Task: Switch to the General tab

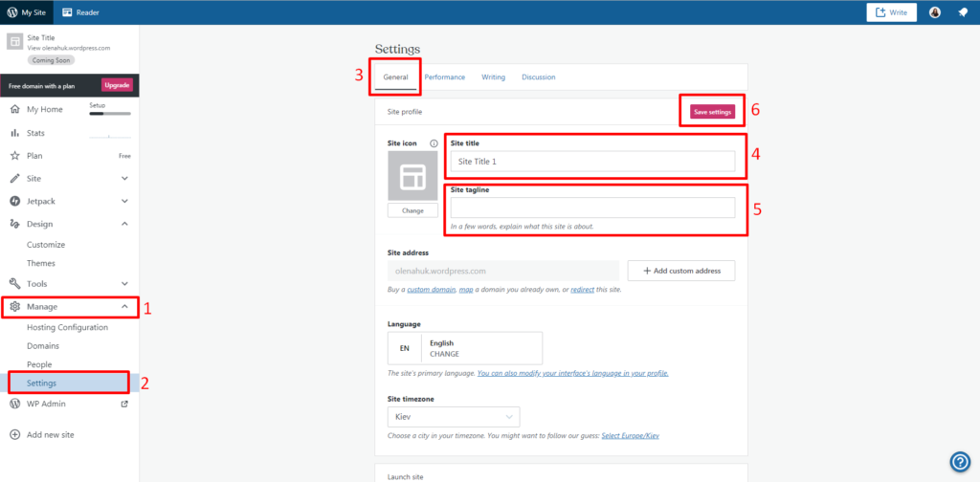Action: click(395, 77)
